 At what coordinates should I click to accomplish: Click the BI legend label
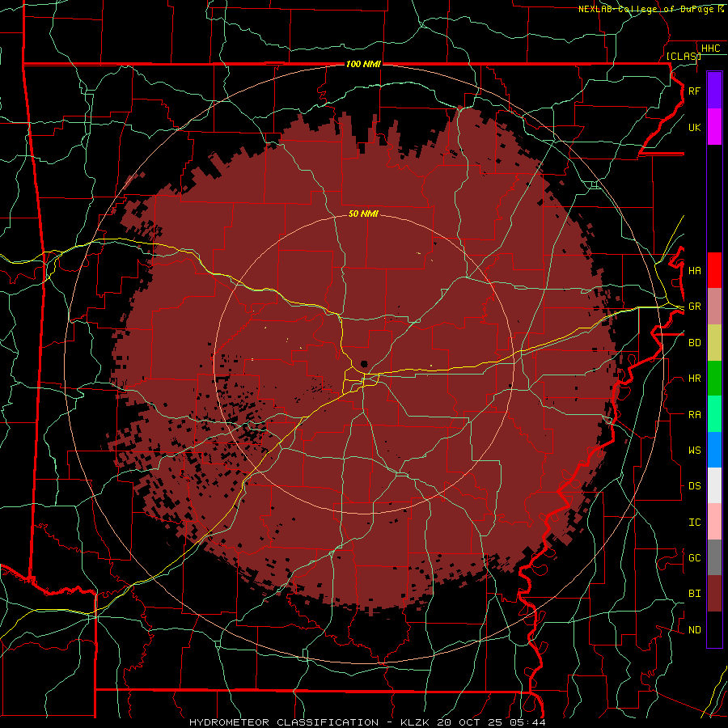694,594
